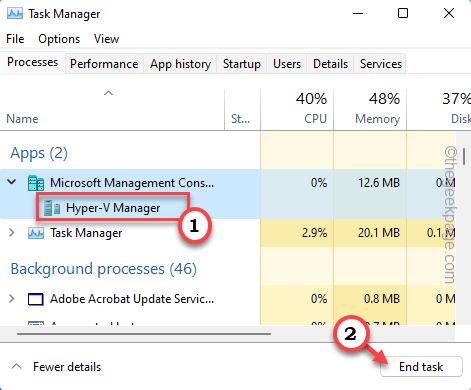Click the sort arrow above the Name column

pyautogui.click(x=109, y=93)
